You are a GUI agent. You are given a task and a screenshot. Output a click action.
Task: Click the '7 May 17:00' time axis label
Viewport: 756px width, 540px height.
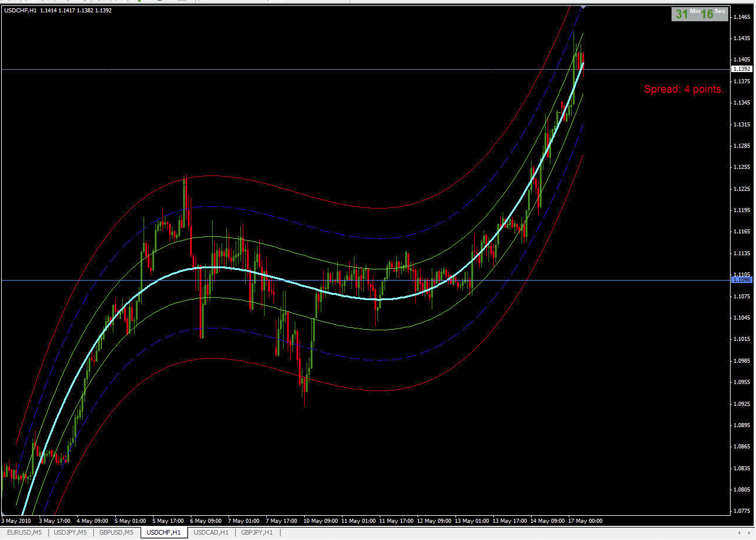[281, 521]
